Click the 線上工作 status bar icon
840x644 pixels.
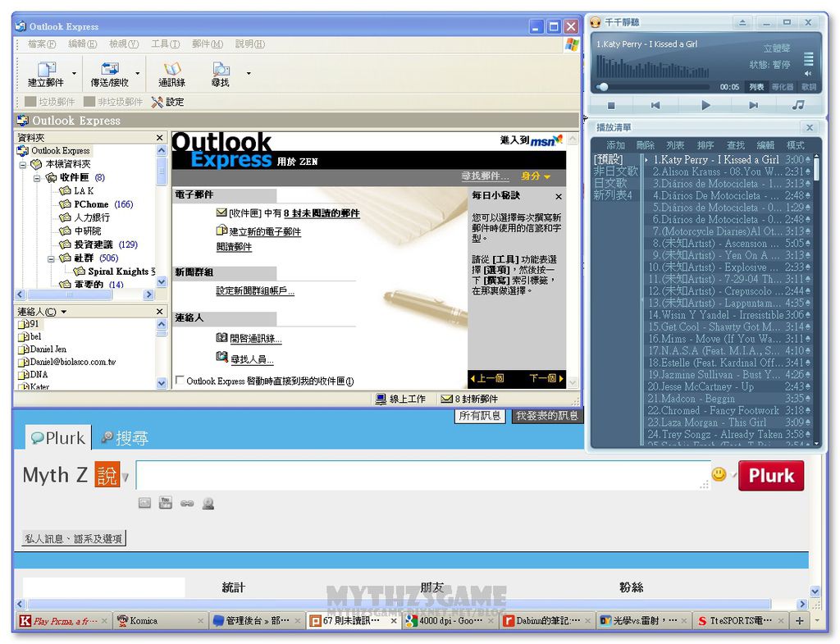pos(381,399)
